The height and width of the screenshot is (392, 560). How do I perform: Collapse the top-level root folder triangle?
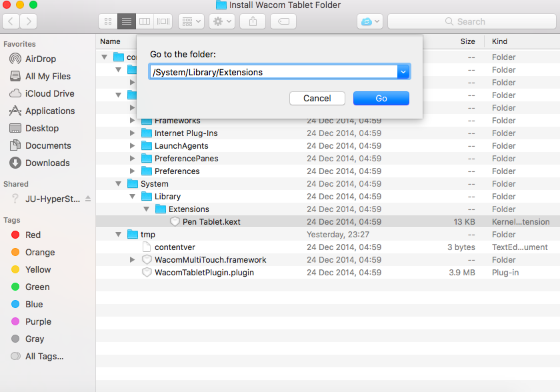coord(104,57)
